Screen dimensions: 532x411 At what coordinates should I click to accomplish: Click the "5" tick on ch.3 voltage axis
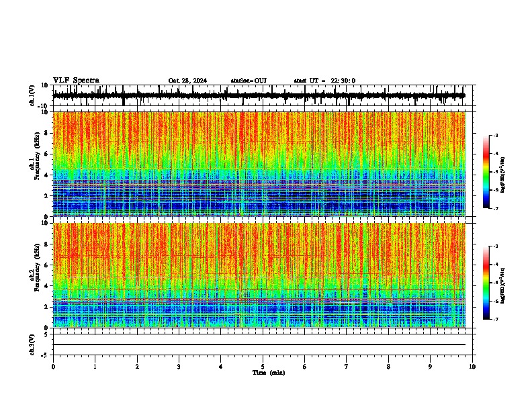click(x=46, y=334)
